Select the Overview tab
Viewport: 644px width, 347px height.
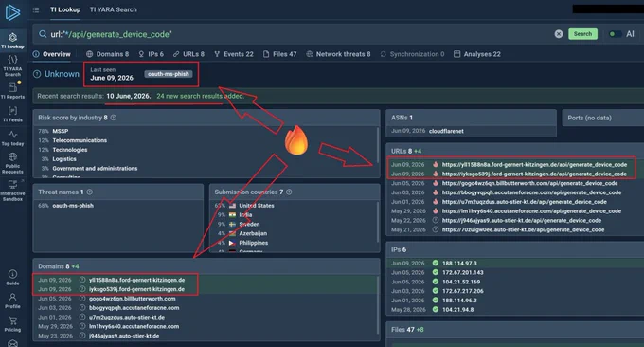[x=52, y=54]
